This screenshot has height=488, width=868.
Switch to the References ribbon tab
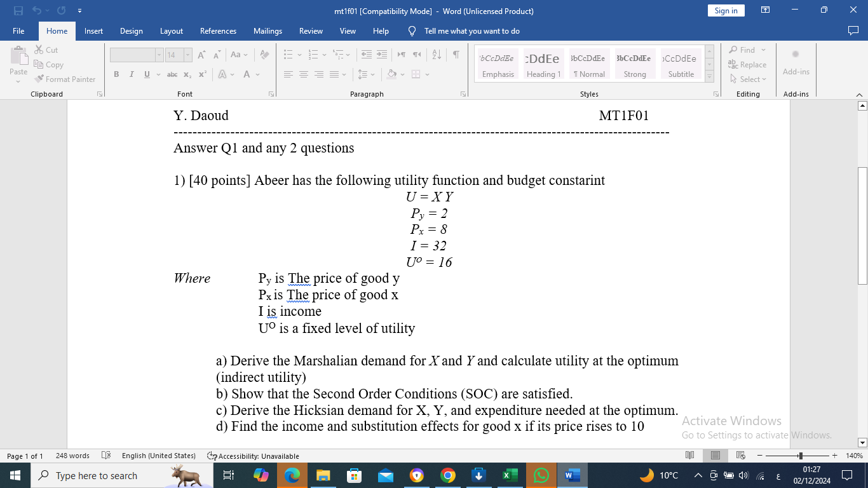pyautogui.click(x=218, y=30)
